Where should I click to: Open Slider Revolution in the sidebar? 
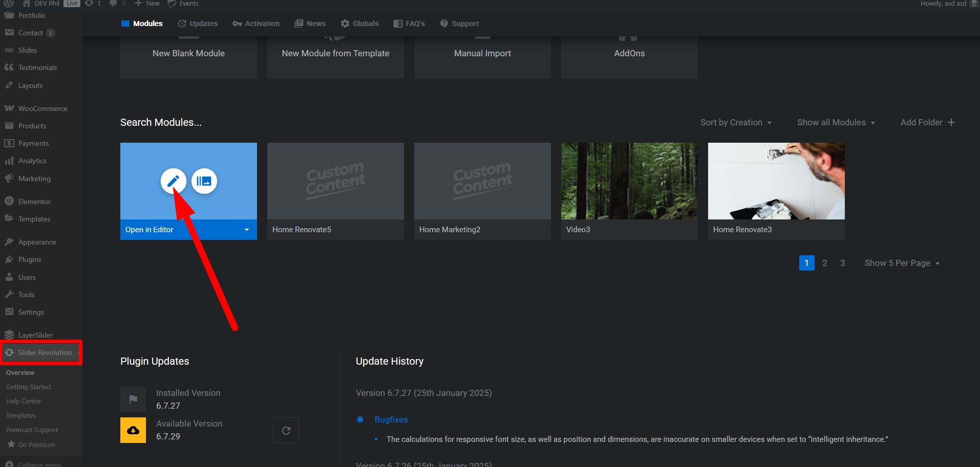(45, 352)
